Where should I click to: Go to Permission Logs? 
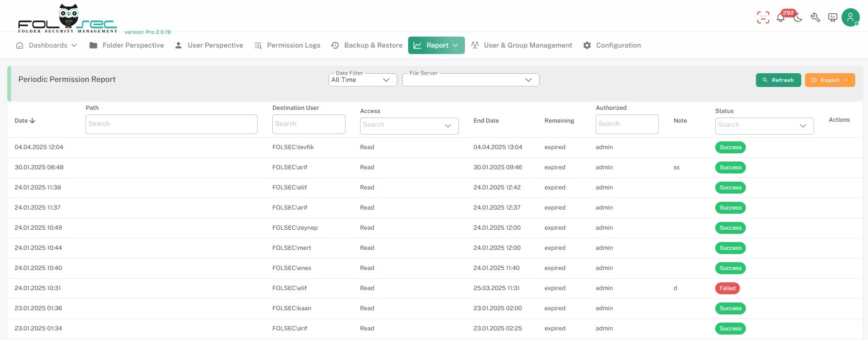(287, 45)
